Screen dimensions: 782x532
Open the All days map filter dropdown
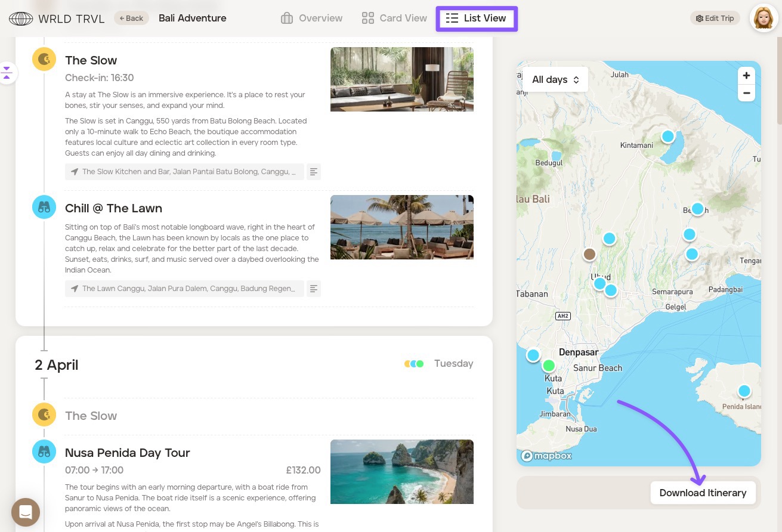pos(555,79)
